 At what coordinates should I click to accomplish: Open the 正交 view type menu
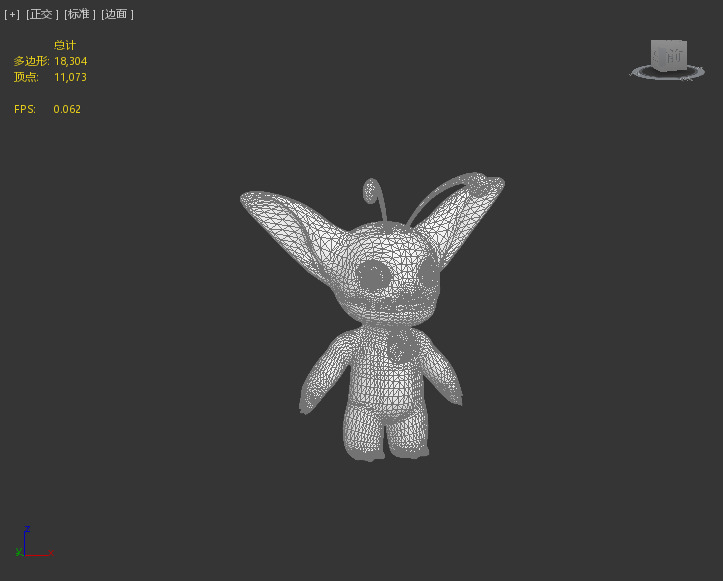pos(42,14)
